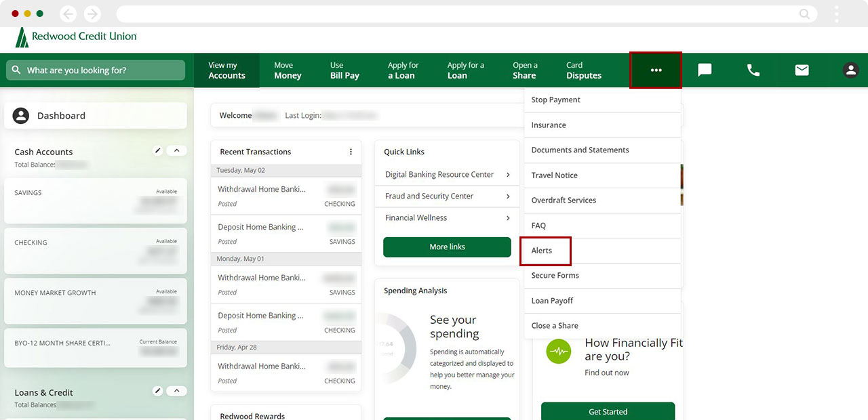Open browser vertical dots menu
868x420 pixels.
(837, 14)
